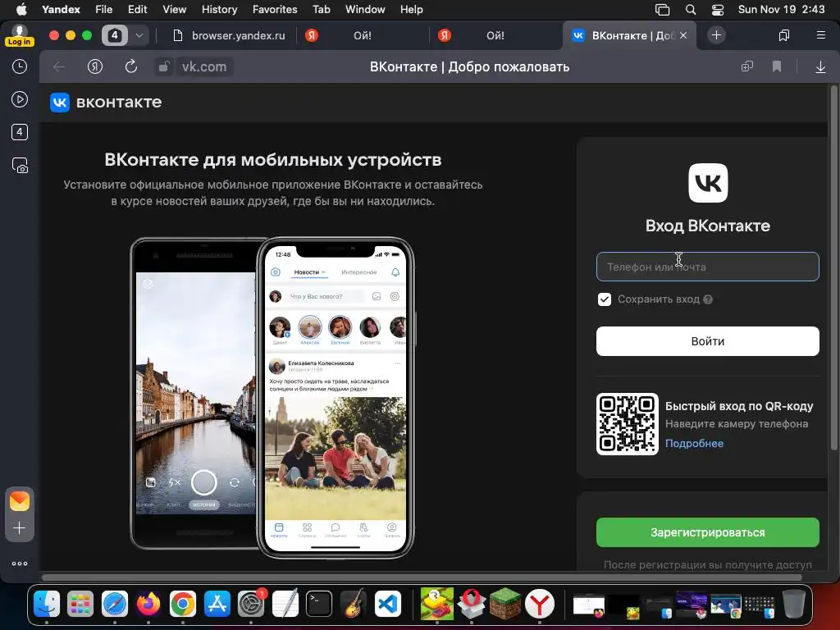Close the ВКонтакте tab
The image size is (840, 630).
coord(683,35)
